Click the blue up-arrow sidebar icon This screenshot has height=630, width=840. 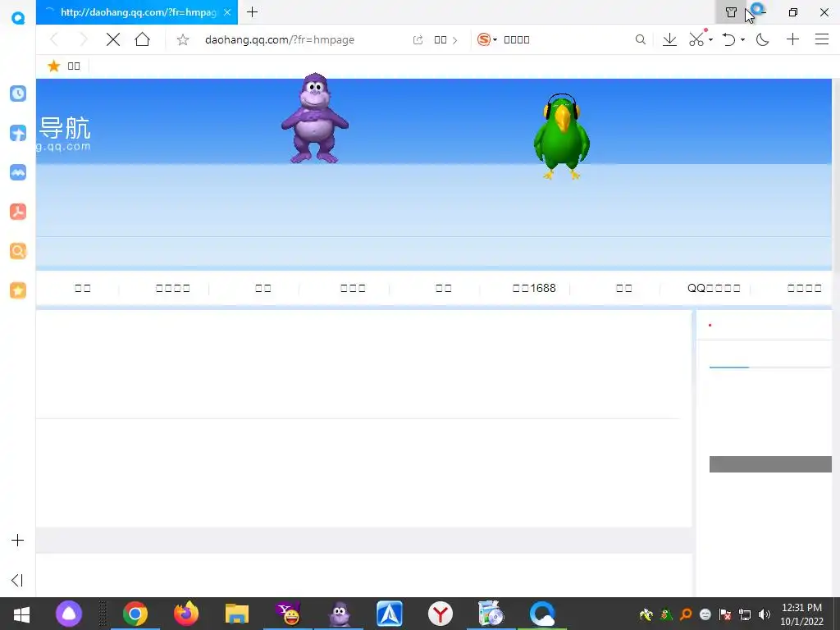(x=18, y=133)
